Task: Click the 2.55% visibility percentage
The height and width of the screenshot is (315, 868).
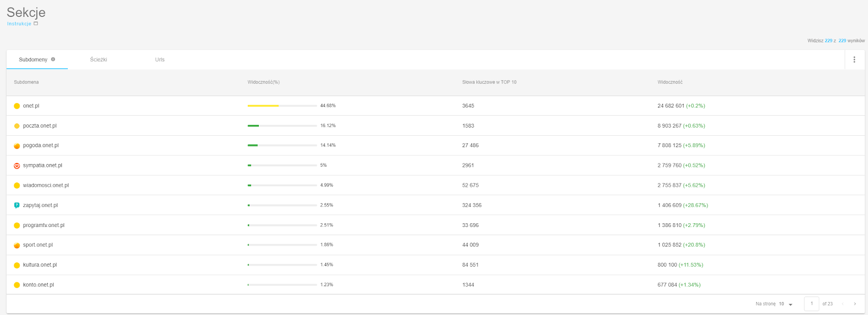Action: pos(327,205)
